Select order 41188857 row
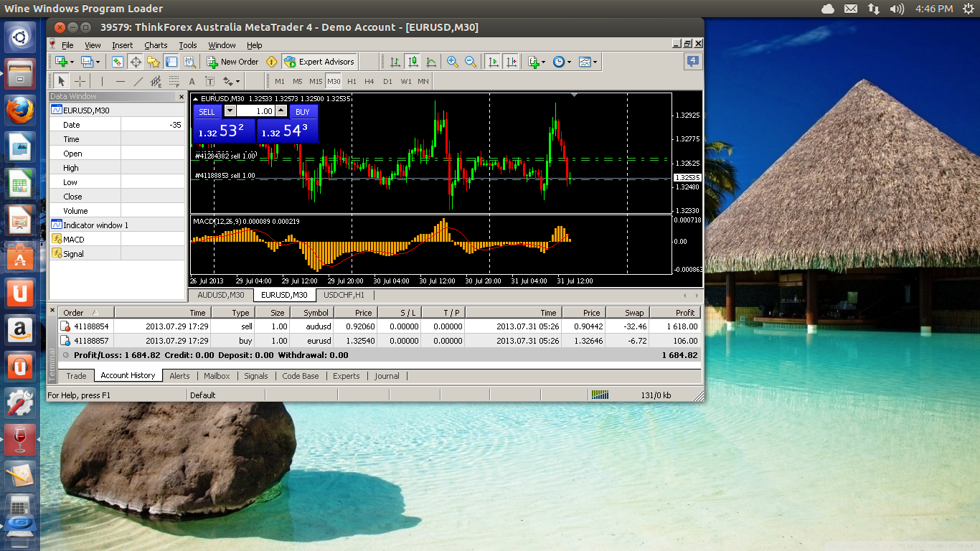The width and height of the screenshot is (980, 551). (x=379, y=341)
